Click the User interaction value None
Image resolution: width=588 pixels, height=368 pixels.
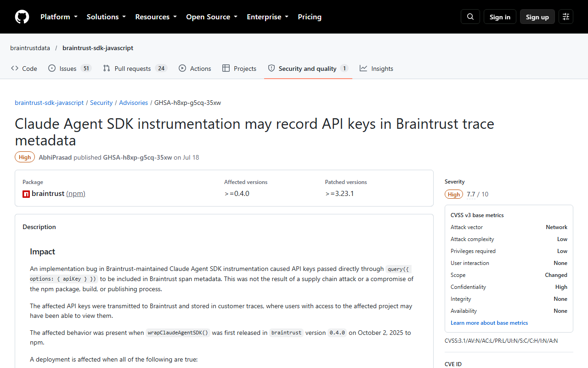coord(560,263)
